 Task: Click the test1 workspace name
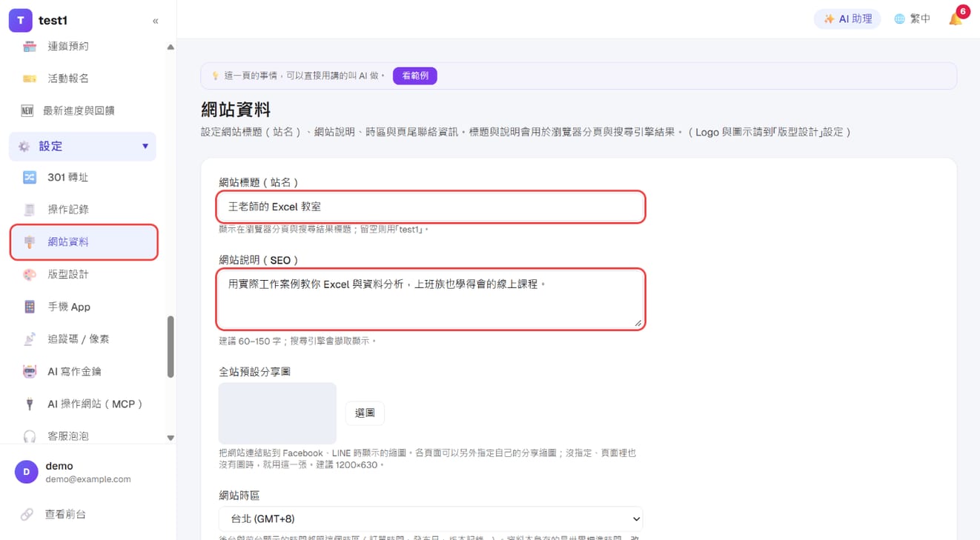53,21
